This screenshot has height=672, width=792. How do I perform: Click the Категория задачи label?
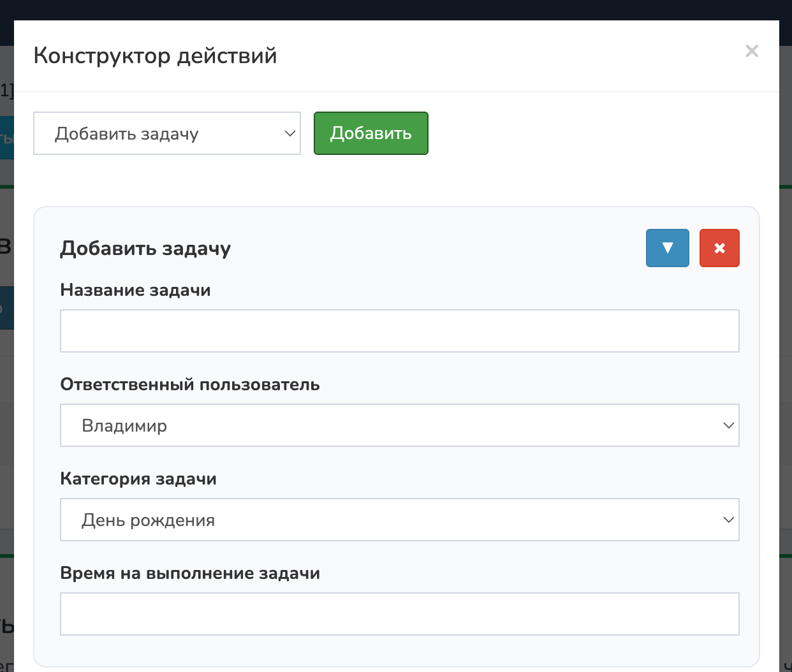138,479
